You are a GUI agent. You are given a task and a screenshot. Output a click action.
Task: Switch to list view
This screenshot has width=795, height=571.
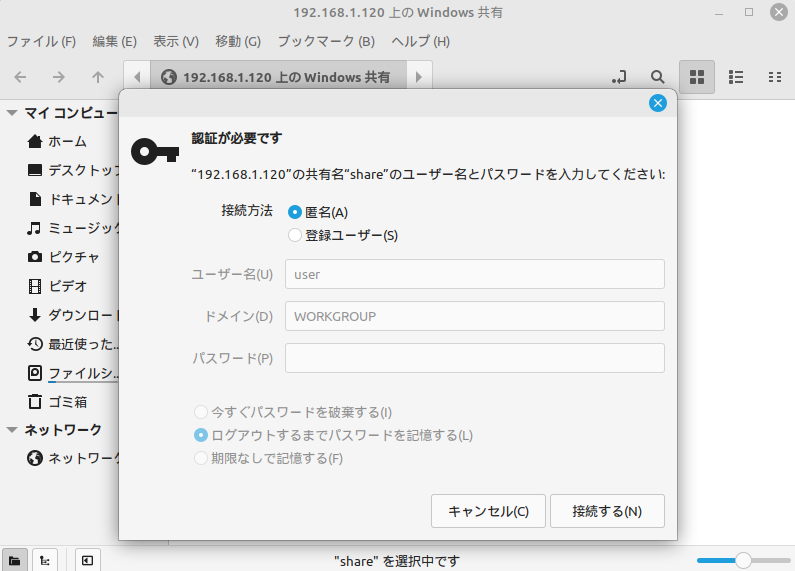point(736,77)
